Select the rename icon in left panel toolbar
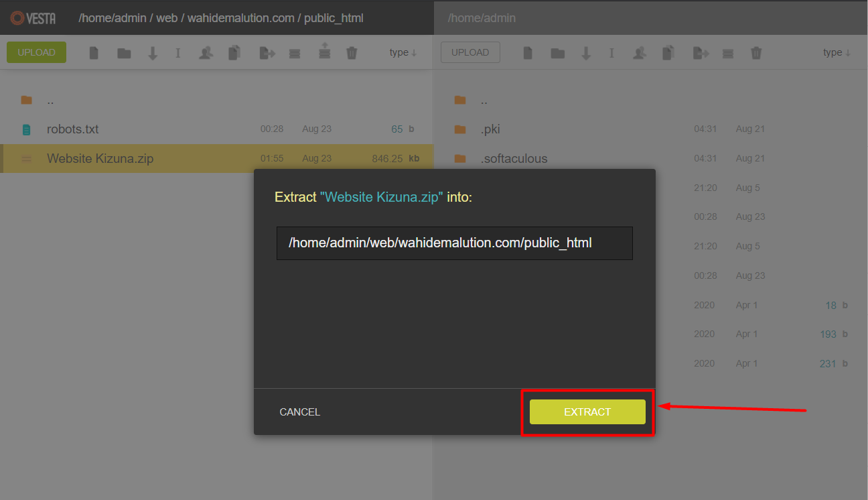Image resolution: width=868 pixels, height=500 pixels. pos(178,53)
